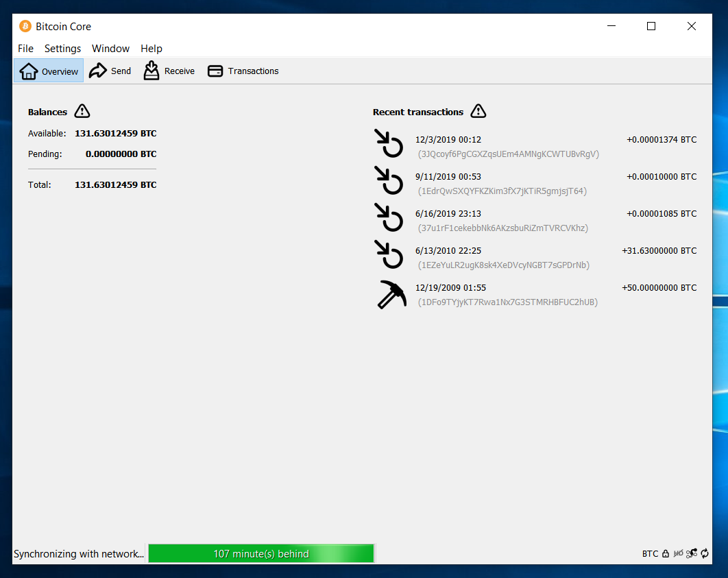Click the Balances warning triangle icon

82,112
